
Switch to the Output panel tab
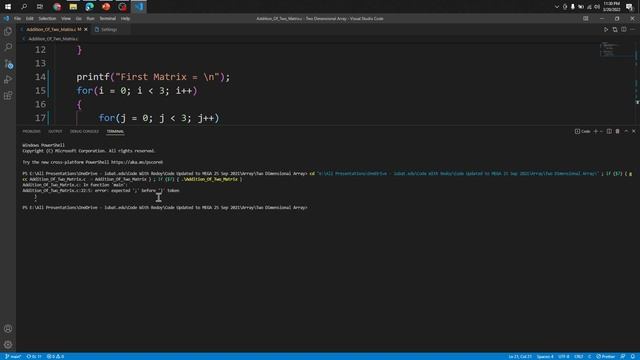(55, 131)
